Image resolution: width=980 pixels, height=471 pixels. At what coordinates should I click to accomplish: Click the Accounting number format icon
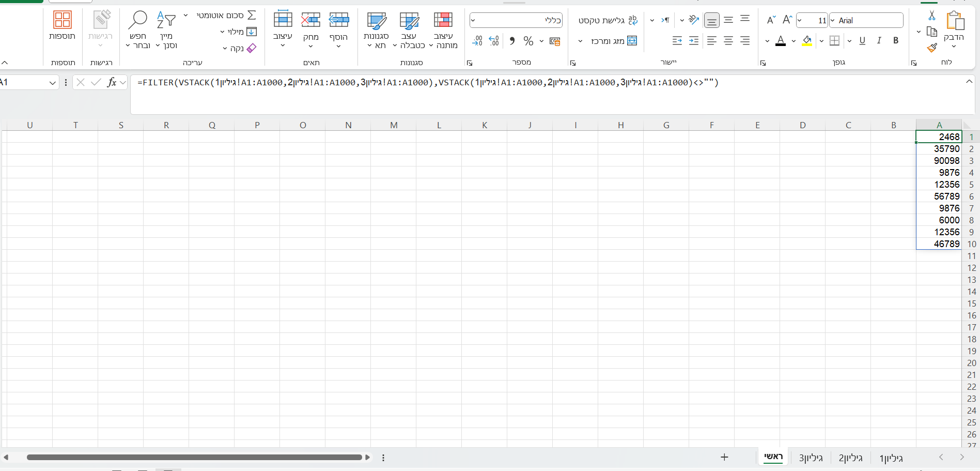coord(555,41)
